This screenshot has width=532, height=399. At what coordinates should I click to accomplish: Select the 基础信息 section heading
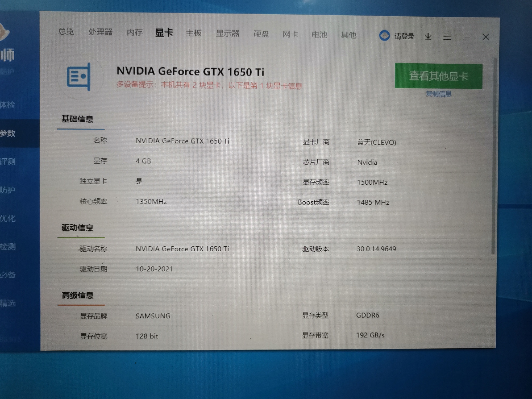click(x=77, y=119)
